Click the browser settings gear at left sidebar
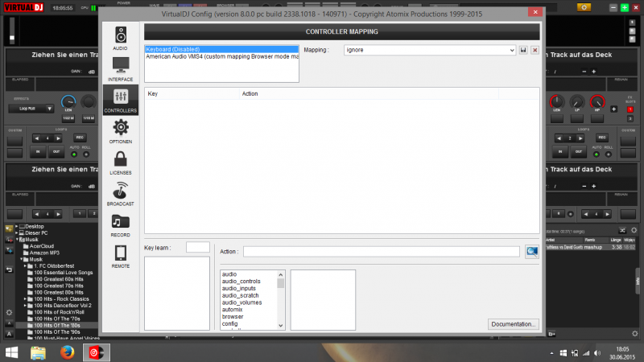The image size is (644, 362). (9, 312)
